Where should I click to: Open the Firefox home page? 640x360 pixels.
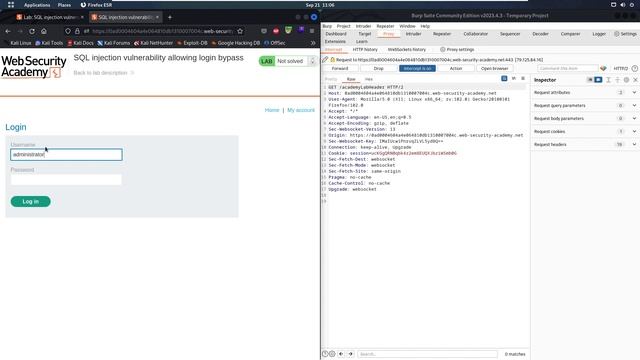(x=44, y=31)
